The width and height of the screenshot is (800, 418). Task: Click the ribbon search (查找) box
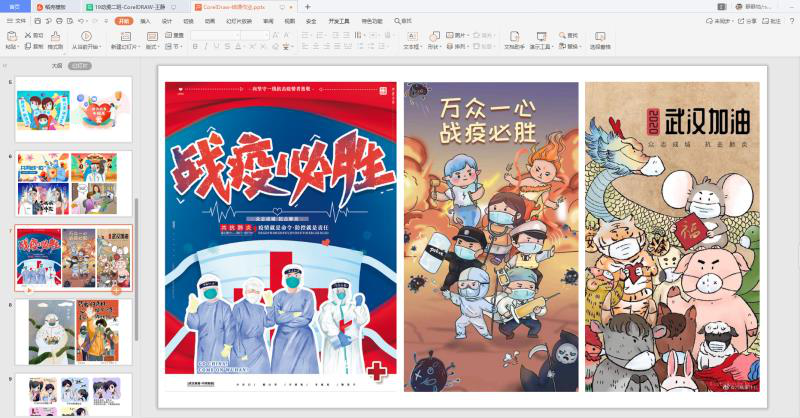[x=403, y=21]
